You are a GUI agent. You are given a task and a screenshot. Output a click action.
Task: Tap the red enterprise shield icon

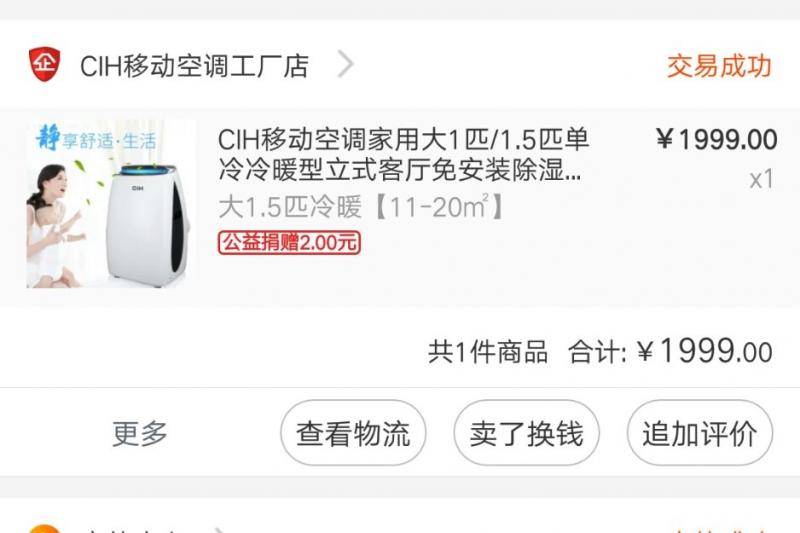point(44,64)
